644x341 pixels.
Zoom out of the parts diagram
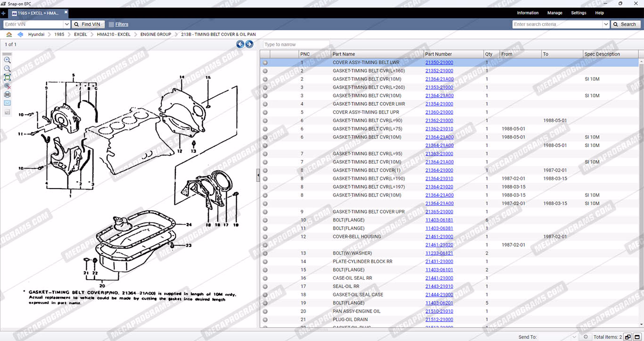(7, 69)
